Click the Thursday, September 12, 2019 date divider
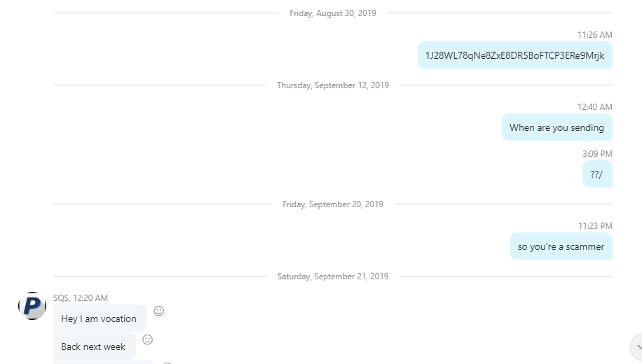 333,85
